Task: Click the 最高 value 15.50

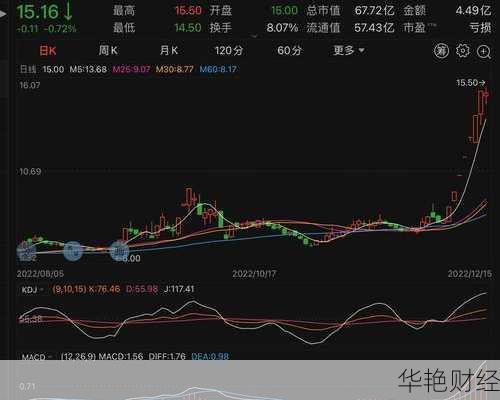Action: coord(188,11)
